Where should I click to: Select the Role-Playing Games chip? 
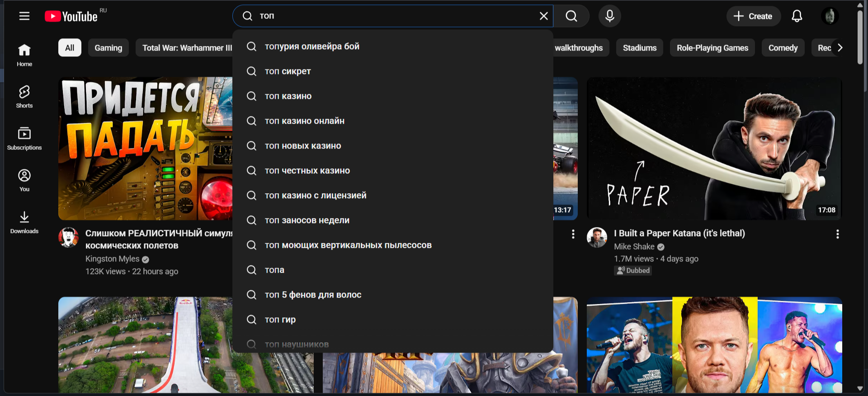tap(712, 48)
